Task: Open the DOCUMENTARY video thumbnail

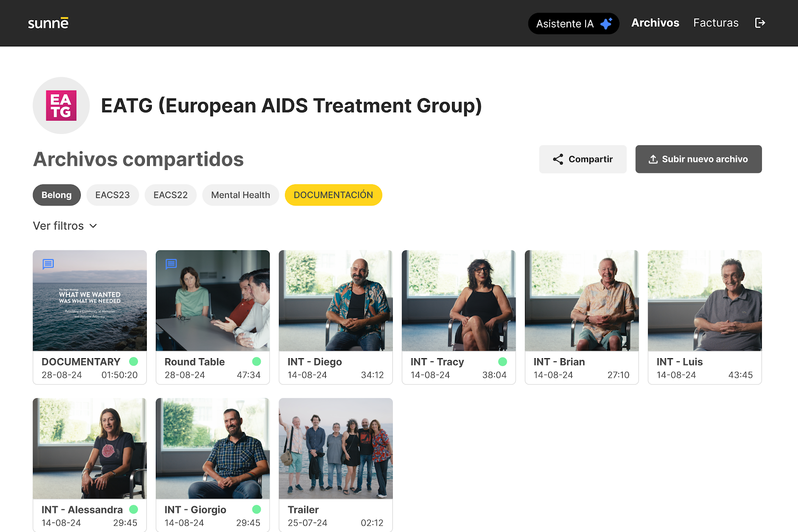Action: pyautogui.click(x=90, y=300)
